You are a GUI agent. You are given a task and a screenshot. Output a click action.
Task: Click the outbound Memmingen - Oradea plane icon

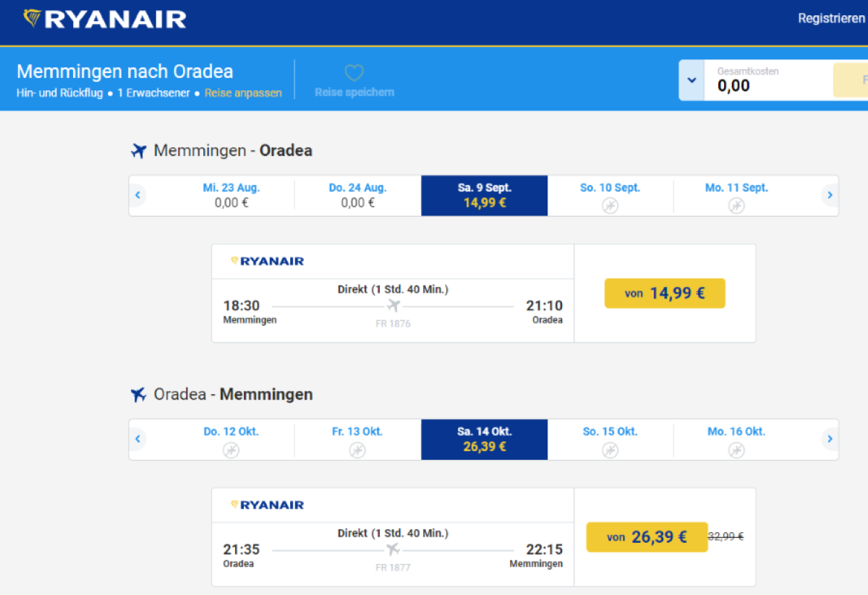point(139,151)
